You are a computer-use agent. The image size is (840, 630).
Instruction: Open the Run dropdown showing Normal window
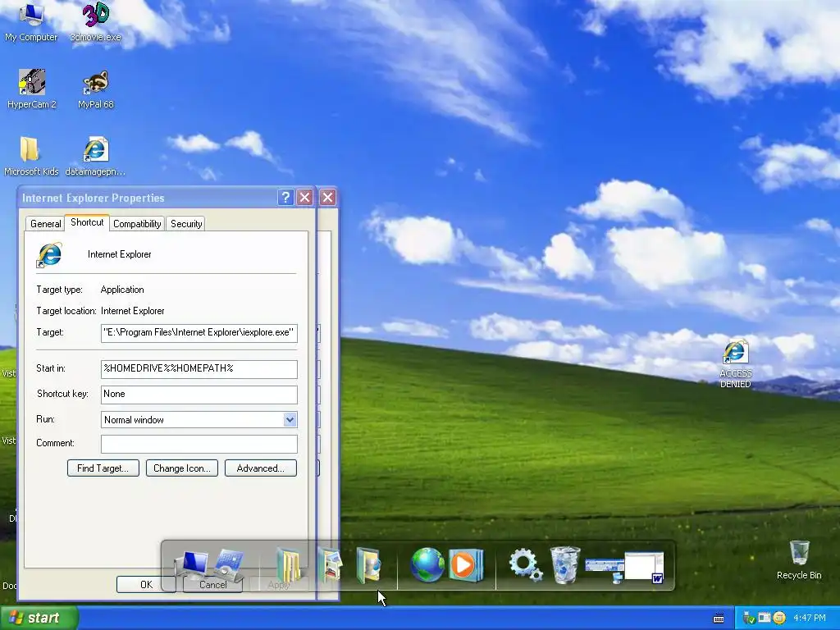coord(199,419)
